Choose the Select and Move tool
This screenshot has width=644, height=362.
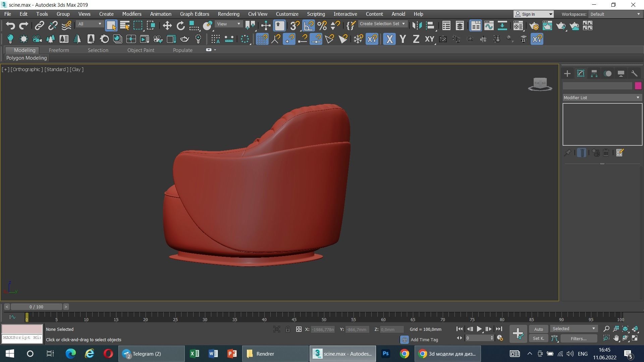click(x=167, y=25)
